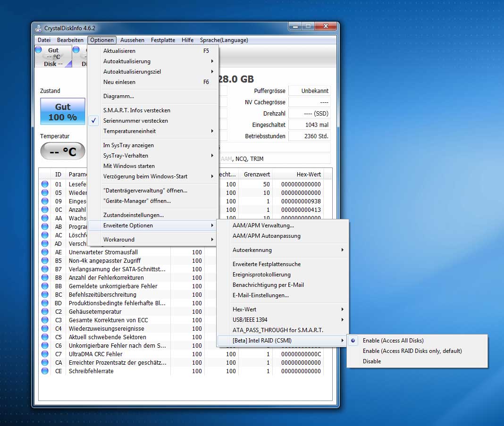
Task: Click the status orb for Aktuell schwebende Sektoren
Action: click(x=45, y=337)
